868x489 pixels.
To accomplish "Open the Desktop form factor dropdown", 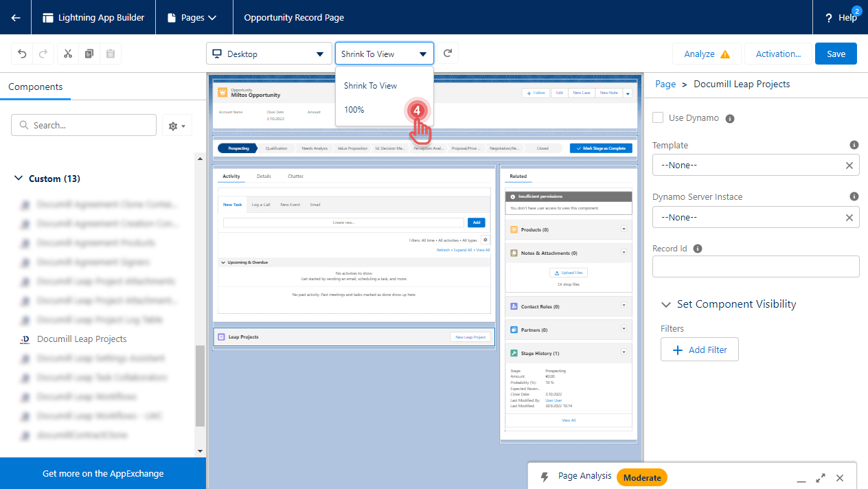I will click(x=269, y=54).
